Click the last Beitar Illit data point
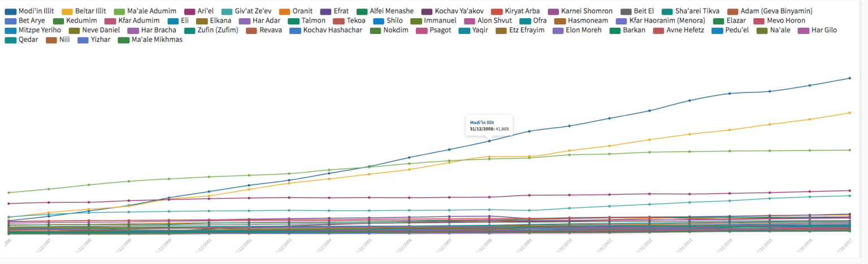The width and height of the screenshot is (868, 264). pyautogui.click(x=850, y=112)
